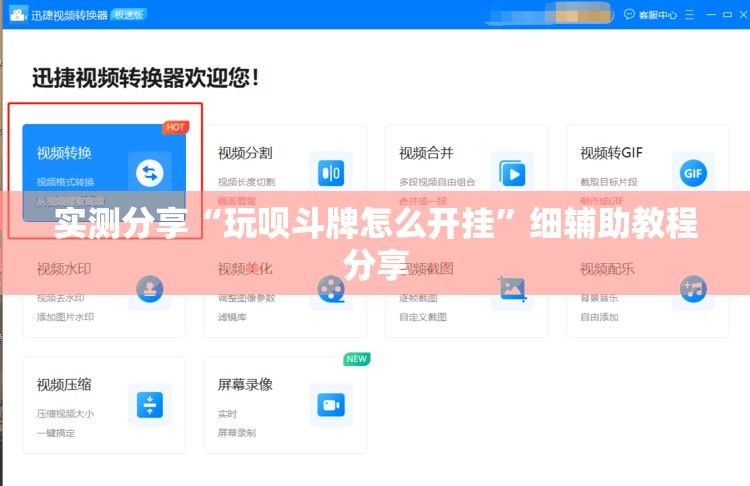Open the 视频转换 swap-arrows icon
750x486 pixels.
pos(150,173)
